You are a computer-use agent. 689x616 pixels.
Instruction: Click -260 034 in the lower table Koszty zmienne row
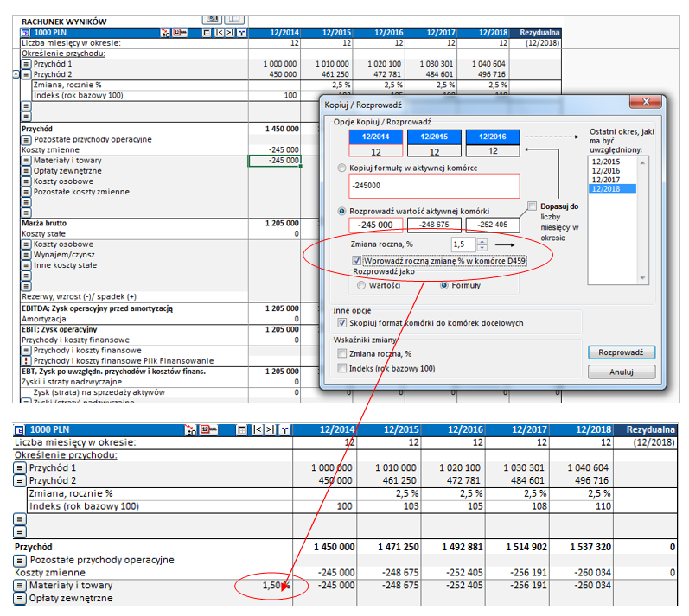click(x=592, y=573)
